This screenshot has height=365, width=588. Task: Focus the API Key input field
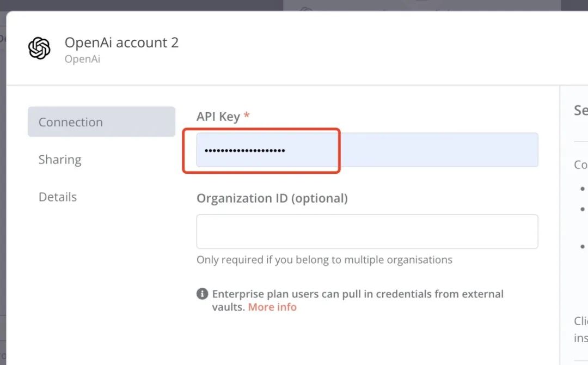(367, 150)
